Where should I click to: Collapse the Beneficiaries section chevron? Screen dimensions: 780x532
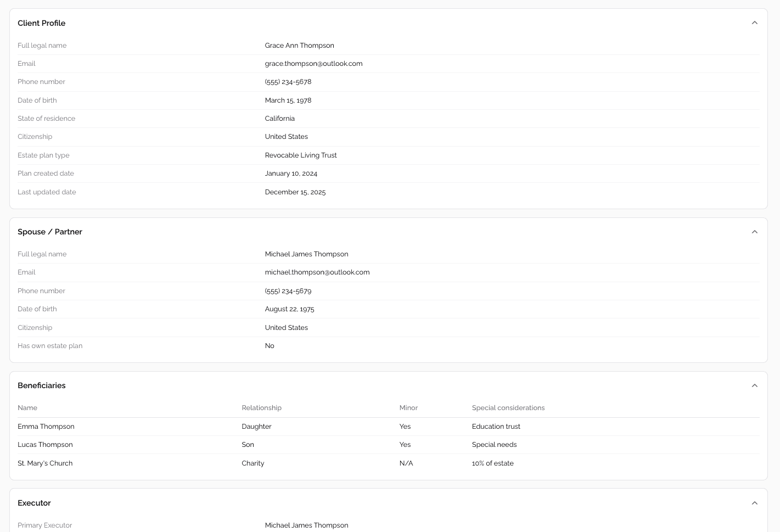(x=754, y=385)
